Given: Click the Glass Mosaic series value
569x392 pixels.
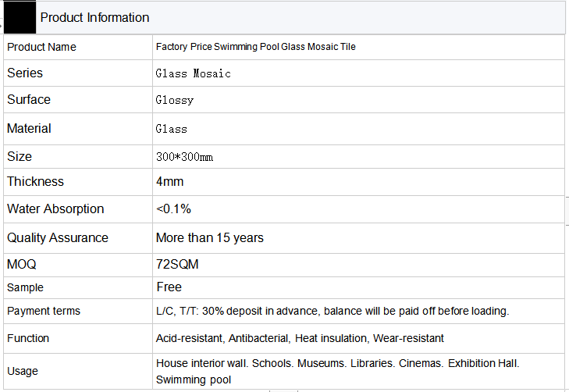Looking at the screenshot, I should 193,73.
